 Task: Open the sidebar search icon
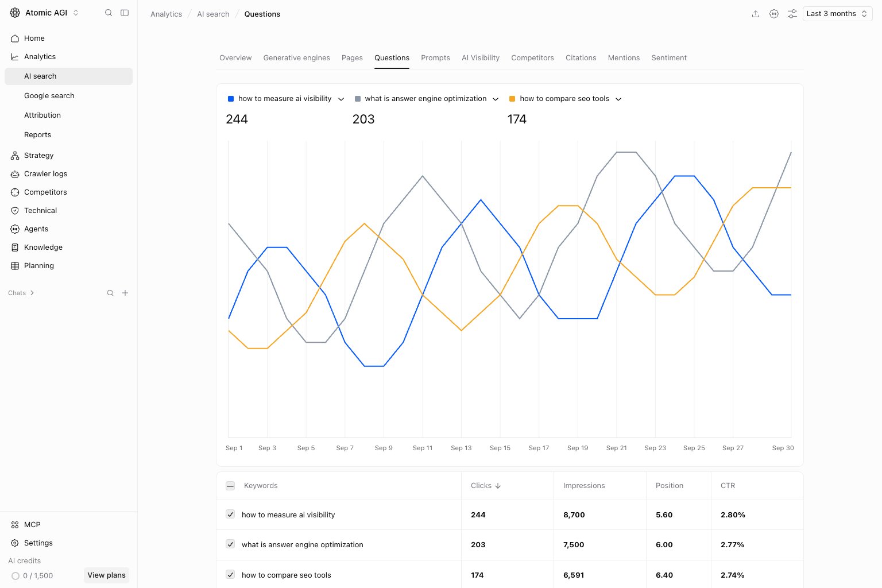(x=109, y=13)
